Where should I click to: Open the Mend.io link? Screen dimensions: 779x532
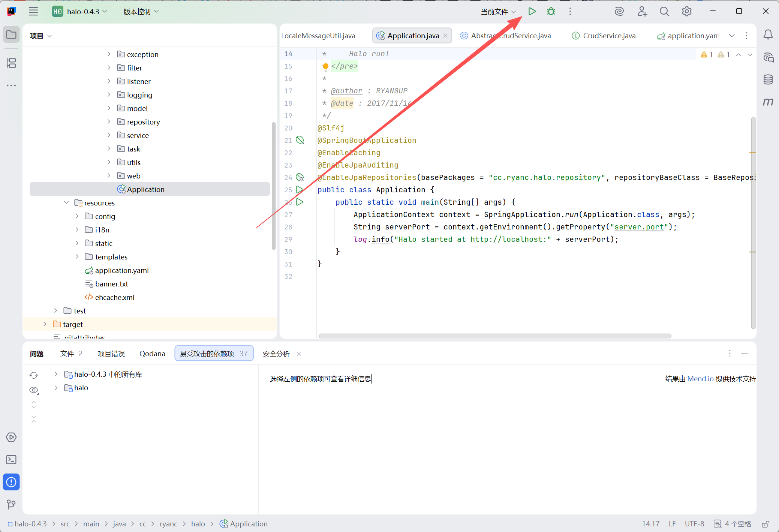click(x=700, y=379)
